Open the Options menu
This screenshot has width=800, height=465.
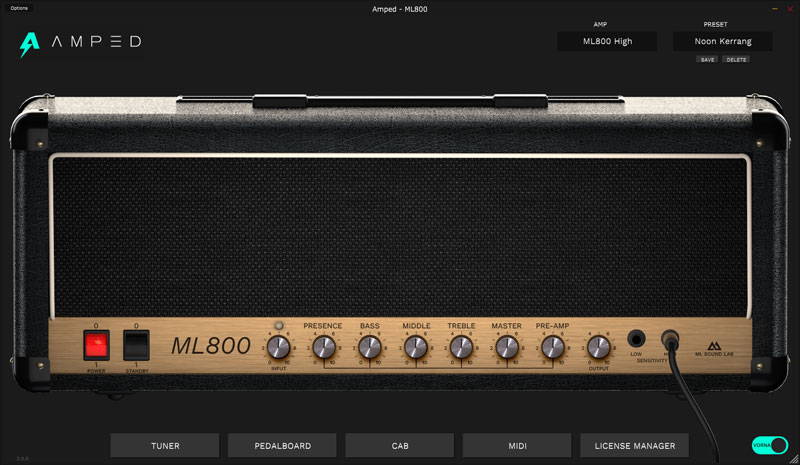(19, 8)
